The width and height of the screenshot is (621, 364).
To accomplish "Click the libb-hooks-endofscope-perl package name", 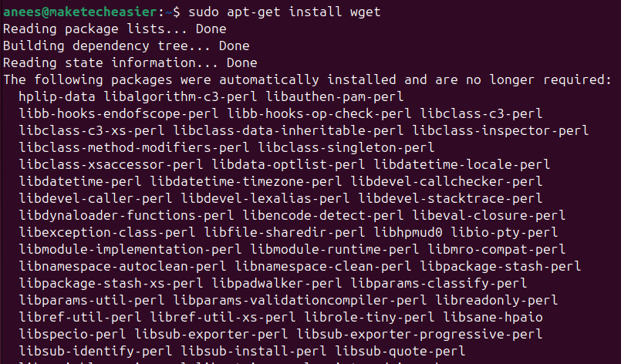I will coord(119,114).
